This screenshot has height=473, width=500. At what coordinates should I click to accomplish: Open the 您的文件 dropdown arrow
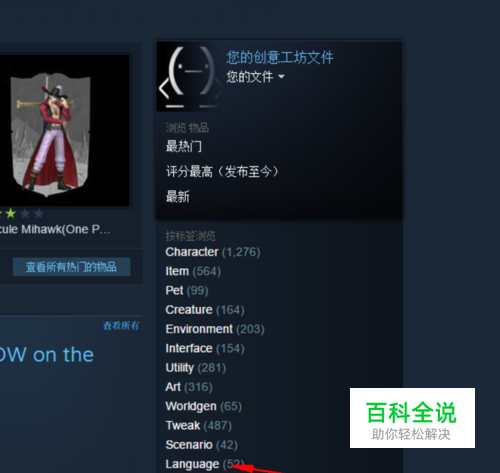click(x=281, y=77)
